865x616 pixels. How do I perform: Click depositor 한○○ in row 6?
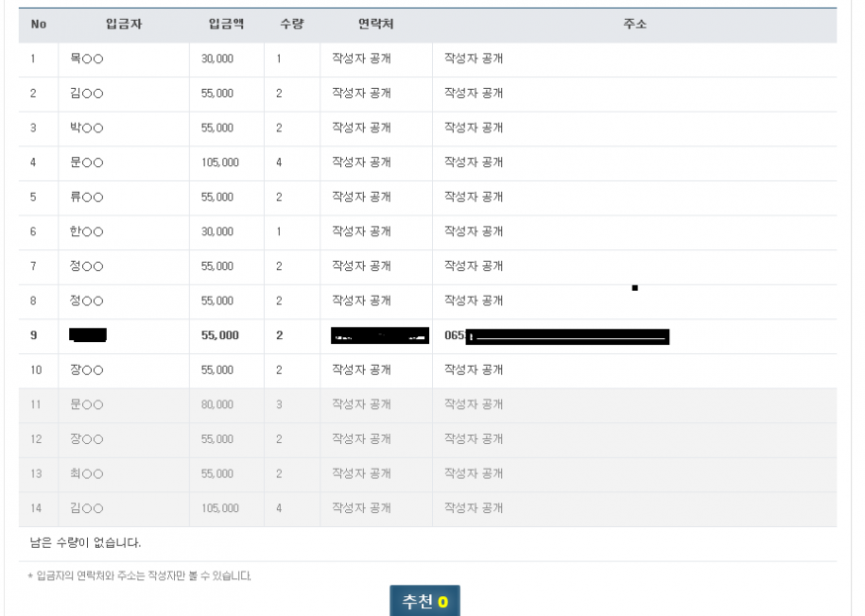pyautogui.click(x=87, y=232)
